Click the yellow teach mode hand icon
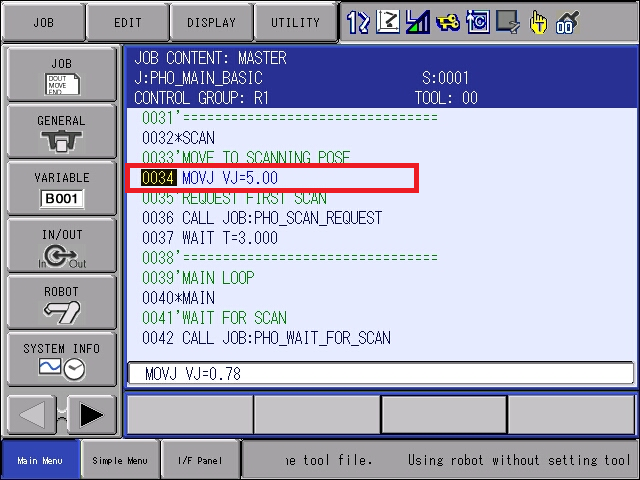640x480 pixels. [x=538, y=22]
